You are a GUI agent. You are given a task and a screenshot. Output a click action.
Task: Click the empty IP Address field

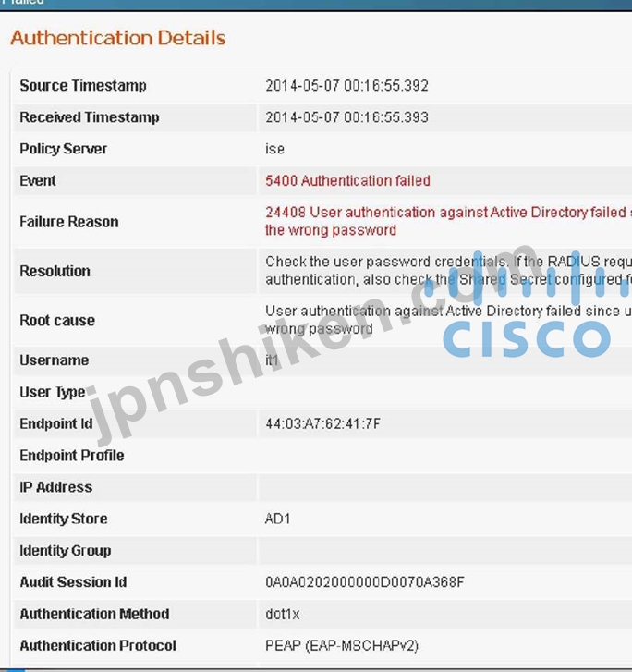[x=445, y=487]
